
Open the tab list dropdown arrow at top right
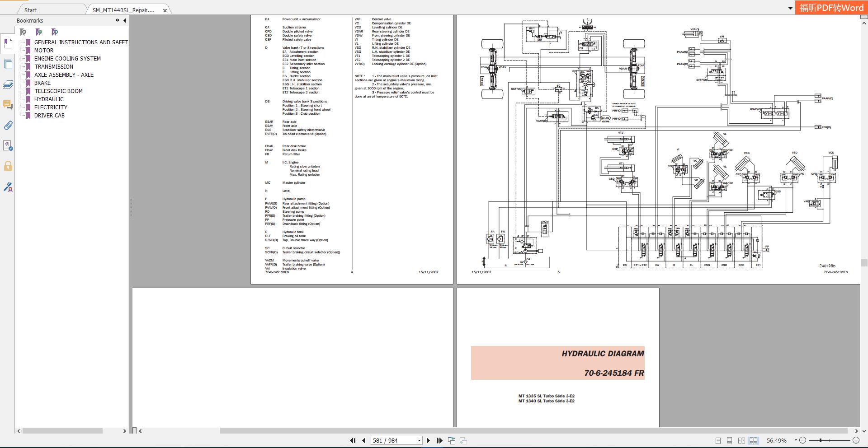(x=790, y=8)
